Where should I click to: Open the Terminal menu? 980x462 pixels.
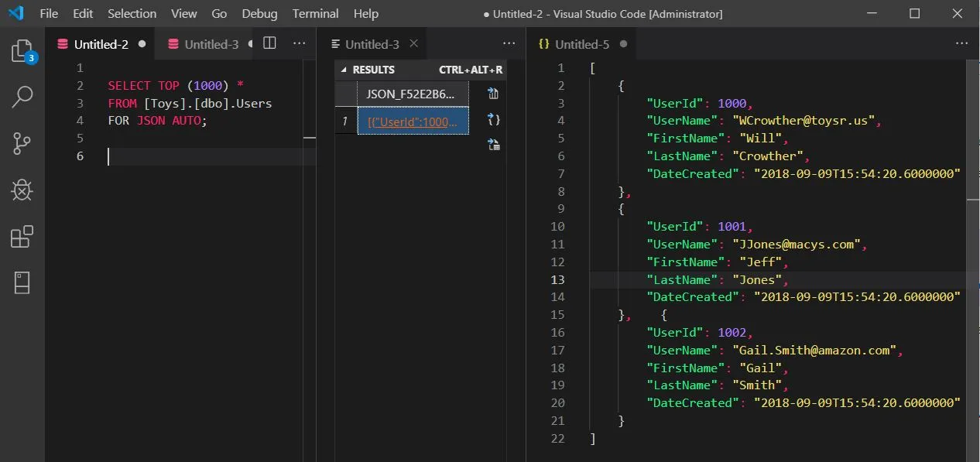click(x=315, y=14)
